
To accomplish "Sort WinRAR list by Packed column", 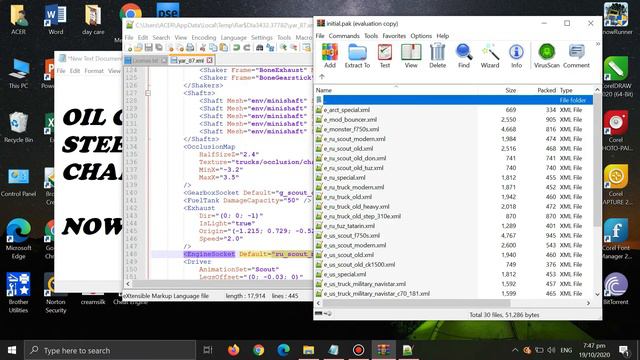I will click(546, 90).
